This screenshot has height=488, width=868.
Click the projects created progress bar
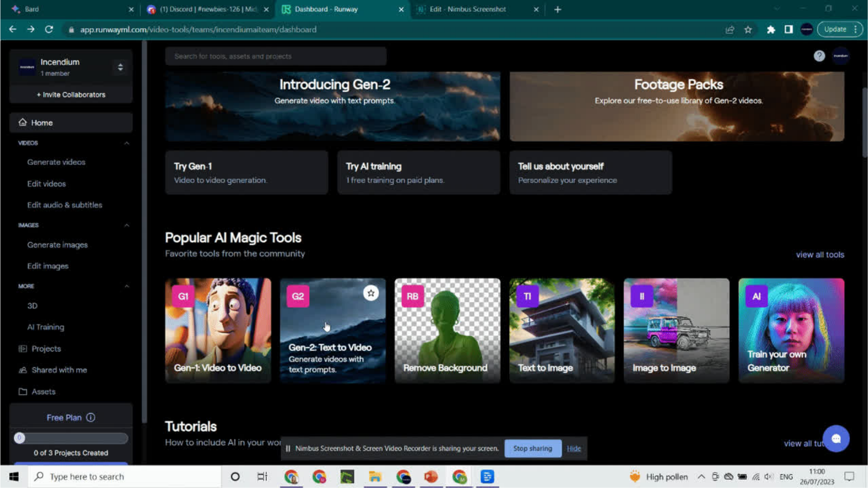71,438
